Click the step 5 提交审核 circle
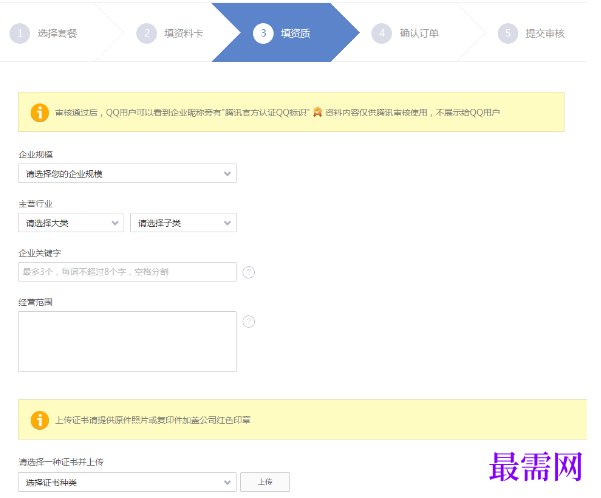601x498 pixels. coord(508,33)
